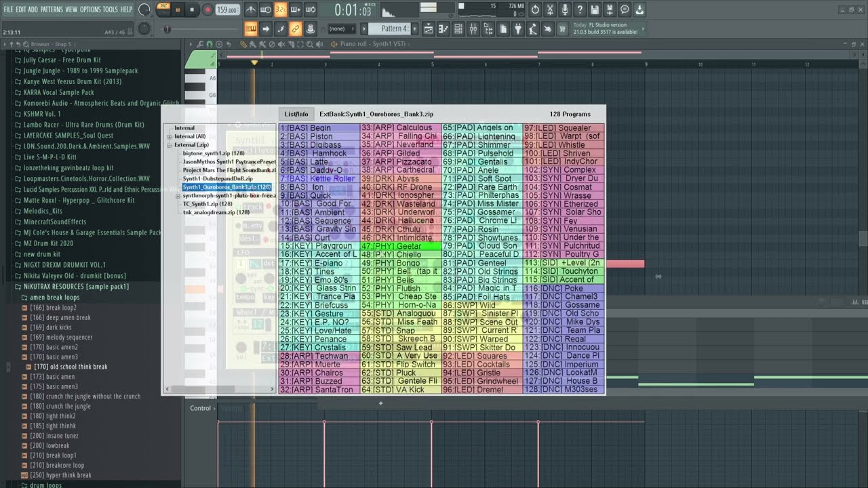Open the FILE menu

(8, 9)
